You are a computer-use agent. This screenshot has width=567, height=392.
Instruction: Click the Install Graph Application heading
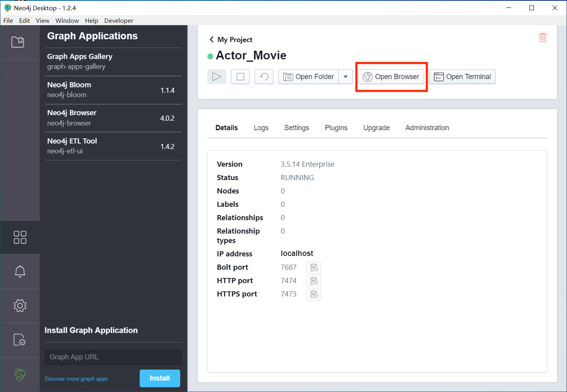point(91,330)
